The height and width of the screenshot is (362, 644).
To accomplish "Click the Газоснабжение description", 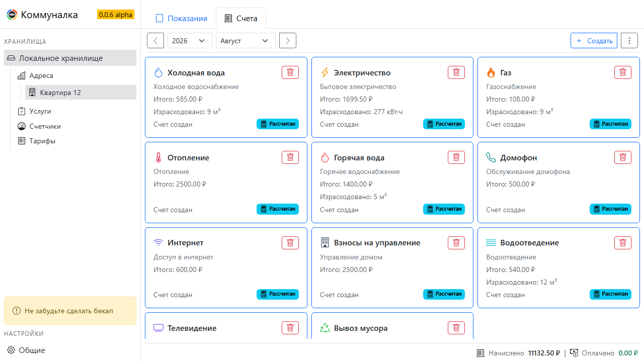I will (x=511, y=86).
